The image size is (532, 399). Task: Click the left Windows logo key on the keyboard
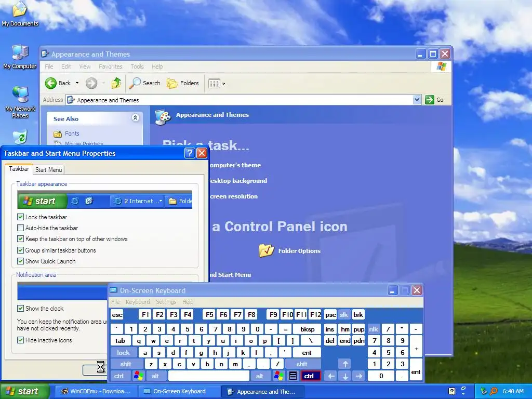pos(138,376)
